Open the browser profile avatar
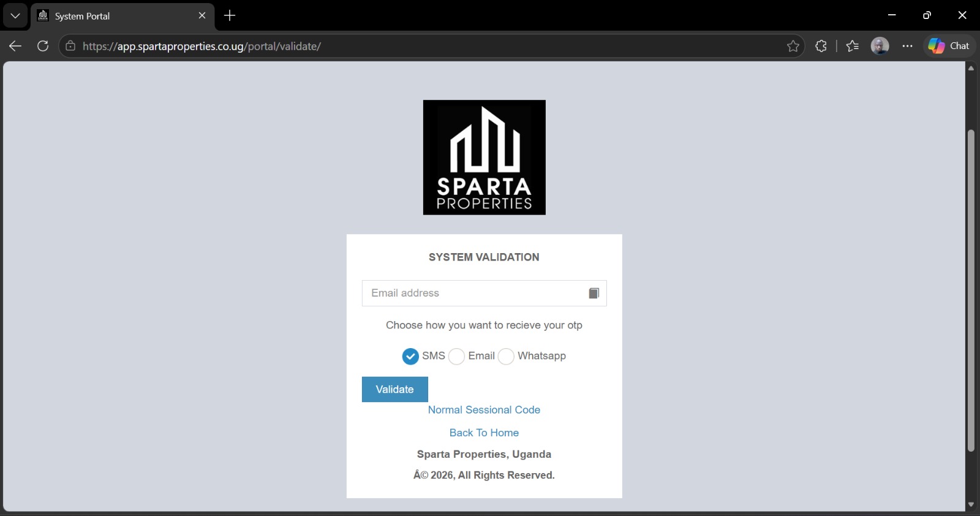Screen dimensions: 980x516 (880, 46)
